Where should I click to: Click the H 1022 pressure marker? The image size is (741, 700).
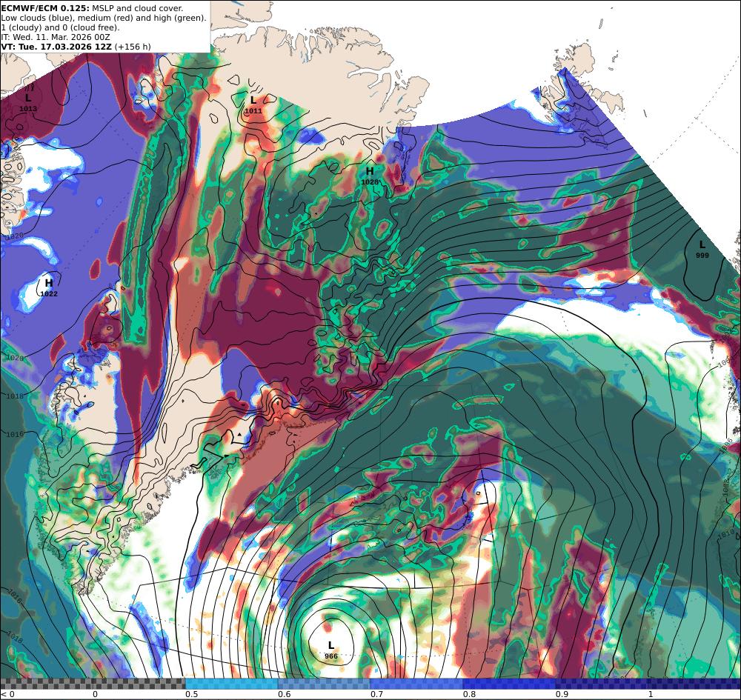click(x=49, y=287)
